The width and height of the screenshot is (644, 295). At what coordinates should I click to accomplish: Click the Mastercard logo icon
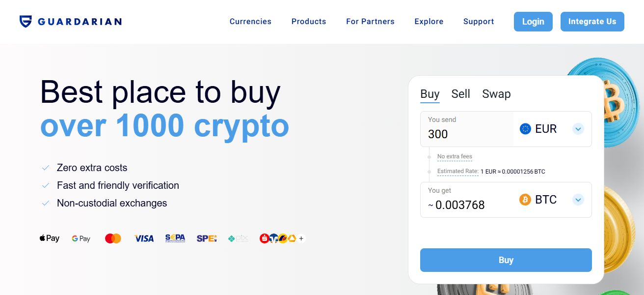pyautogui.click(x=113, y=238)
